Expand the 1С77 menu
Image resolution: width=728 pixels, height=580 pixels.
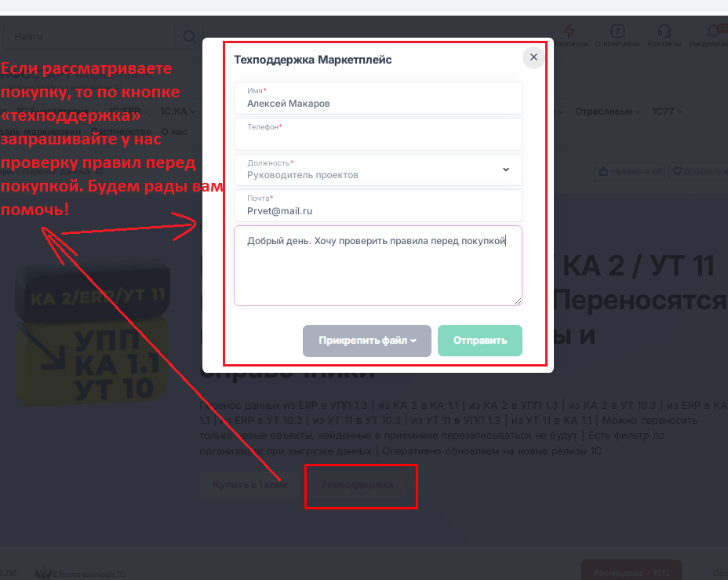(x=667, y=111)
